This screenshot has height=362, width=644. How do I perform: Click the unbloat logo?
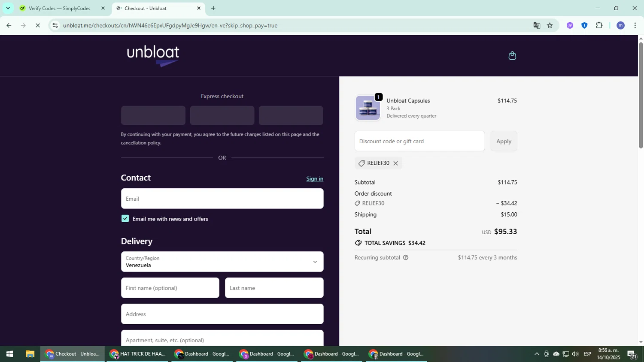point(153,56)
